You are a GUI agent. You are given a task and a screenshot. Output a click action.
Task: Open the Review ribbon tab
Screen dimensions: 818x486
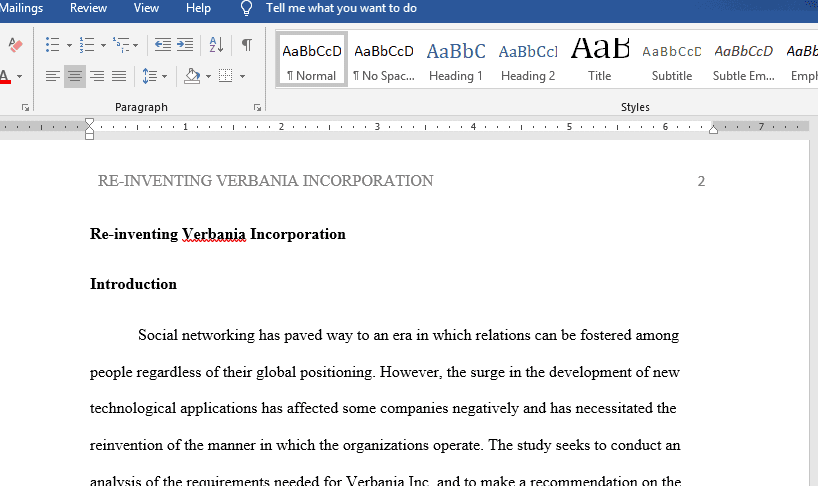pyautogui.click(x=88, y=8)
